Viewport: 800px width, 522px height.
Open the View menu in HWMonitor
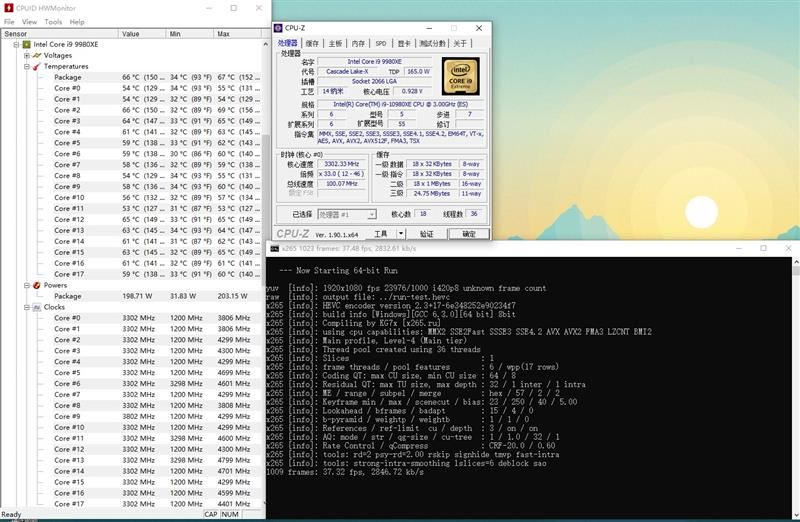(x=29, y=22)
